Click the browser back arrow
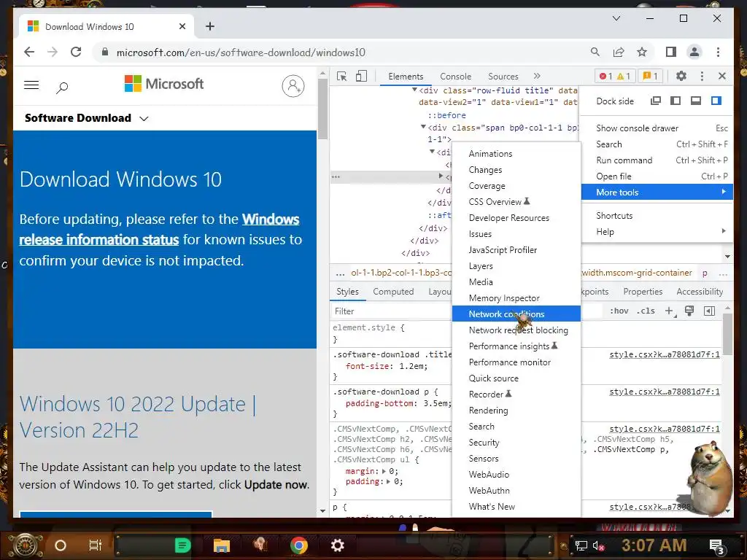Image resolution: width=747 pixels, height=560 pixels. (29, 52)
